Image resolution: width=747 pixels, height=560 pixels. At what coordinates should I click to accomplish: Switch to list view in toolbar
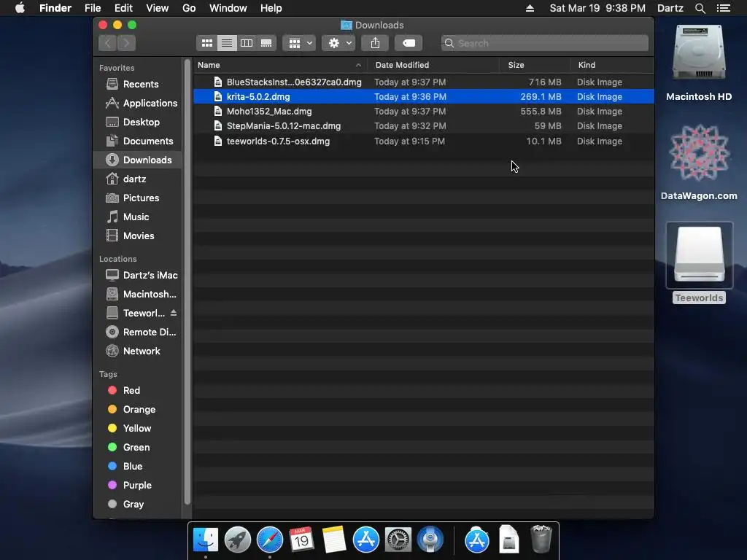227,43
